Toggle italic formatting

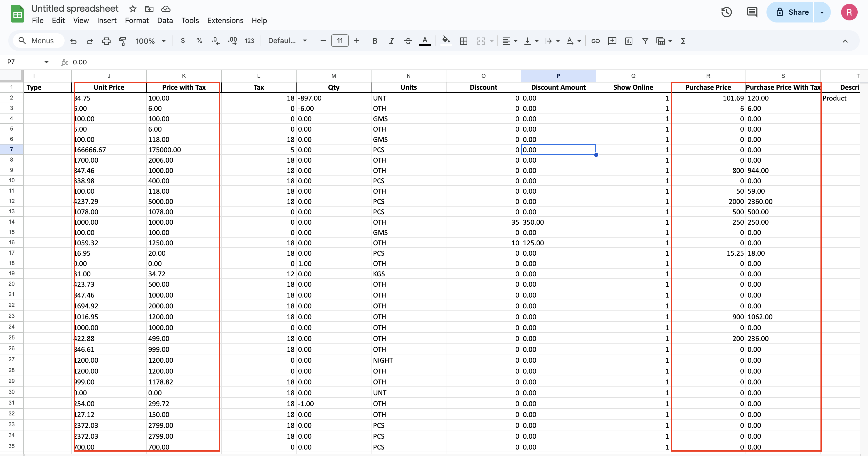click(391, 41)
